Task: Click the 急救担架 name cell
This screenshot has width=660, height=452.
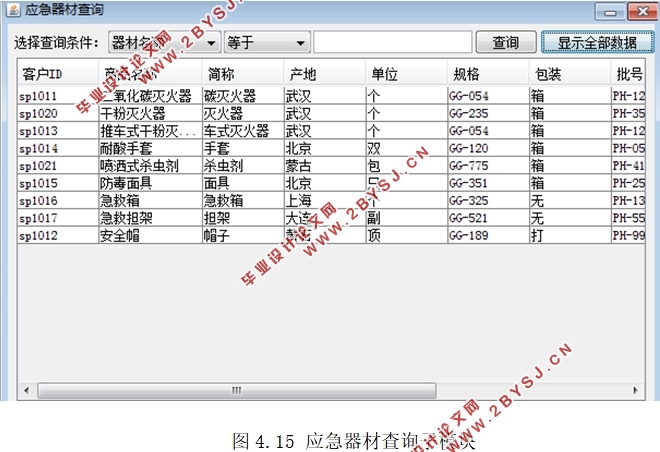Action: tap(151, 218)
